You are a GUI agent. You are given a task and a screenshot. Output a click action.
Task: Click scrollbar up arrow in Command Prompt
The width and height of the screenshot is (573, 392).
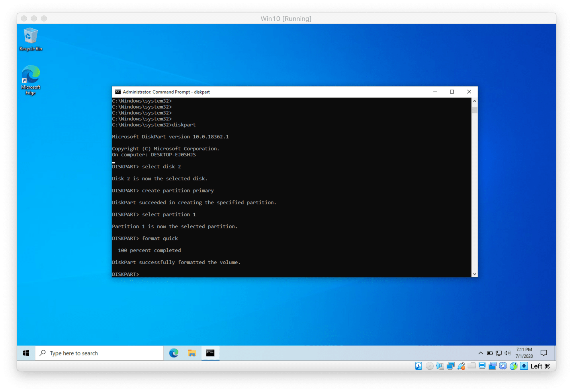tap(474, 101)
